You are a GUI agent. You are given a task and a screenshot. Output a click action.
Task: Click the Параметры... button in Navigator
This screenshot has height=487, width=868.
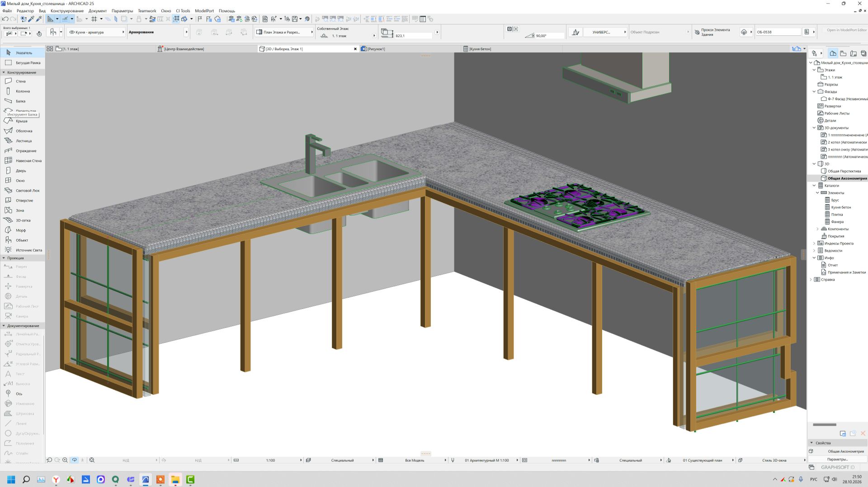[837, 459]
